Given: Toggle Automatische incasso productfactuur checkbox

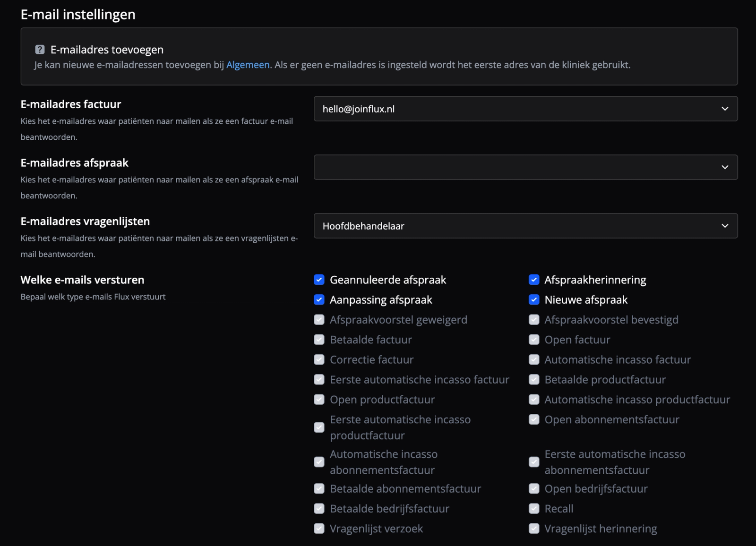Looking at the screenshot, I should (x=534, y=400).
